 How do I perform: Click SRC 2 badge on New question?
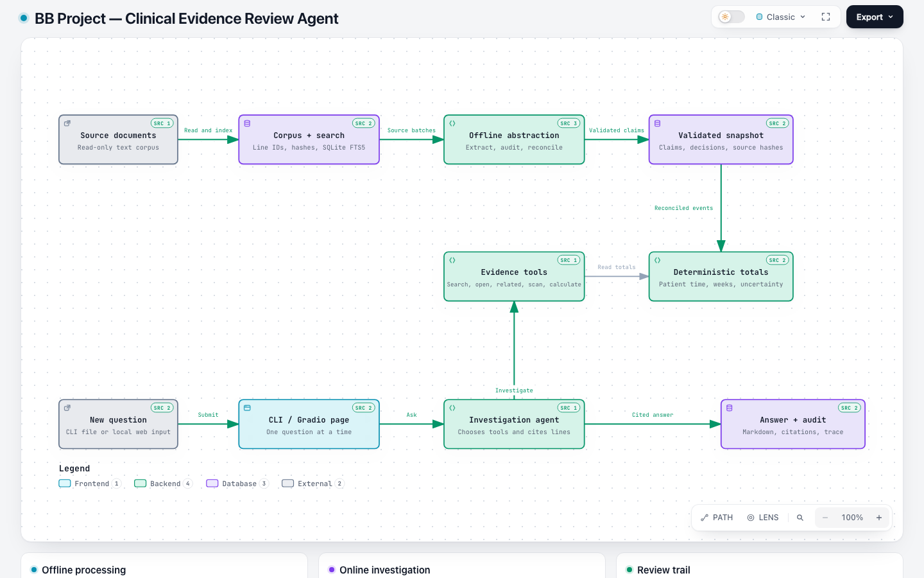coord(162,408)
